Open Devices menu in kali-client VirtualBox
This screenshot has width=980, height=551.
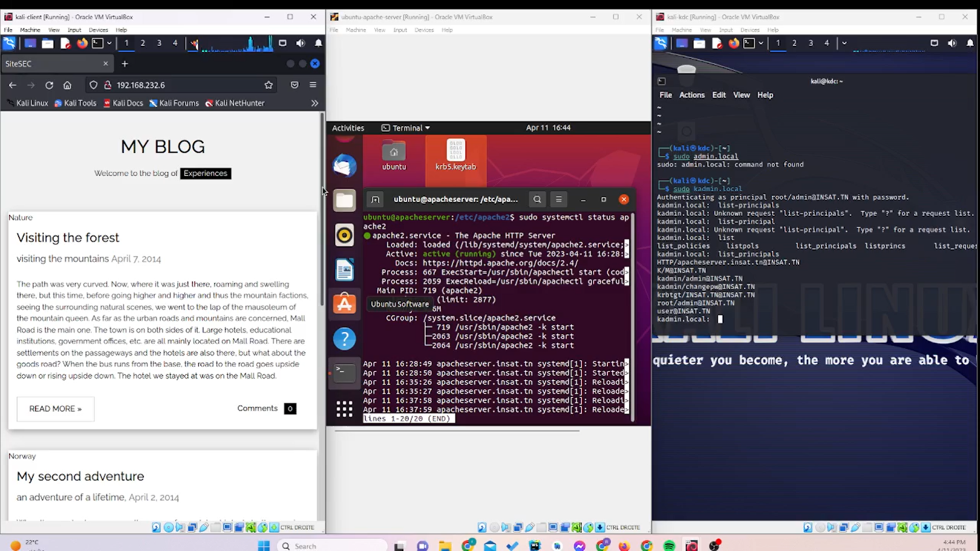[98, 30]
